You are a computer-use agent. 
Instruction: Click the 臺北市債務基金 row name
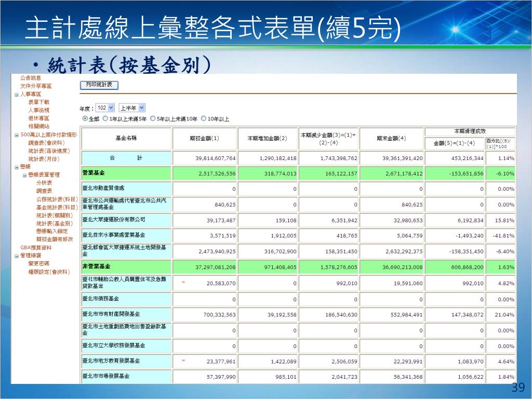coord(100,299)
